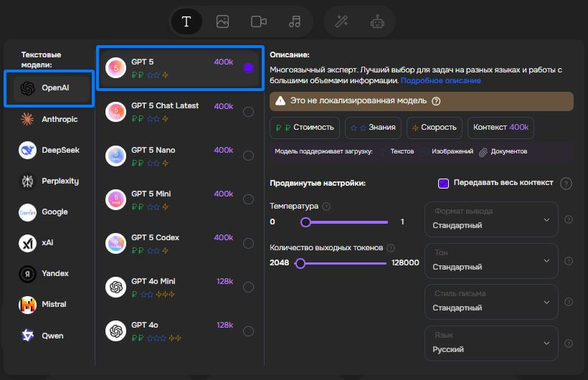Click help icon next to output tokens label

pos(391,248)
